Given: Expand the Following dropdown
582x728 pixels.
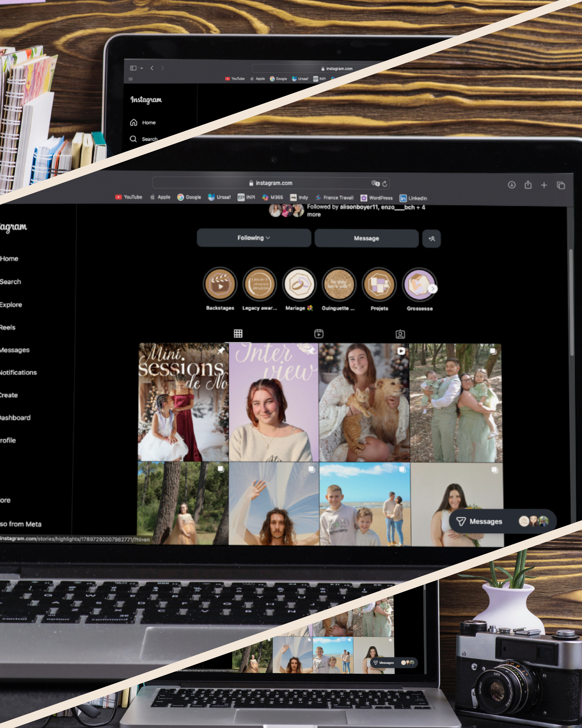Looking at the screenshot, I should 254,238.
